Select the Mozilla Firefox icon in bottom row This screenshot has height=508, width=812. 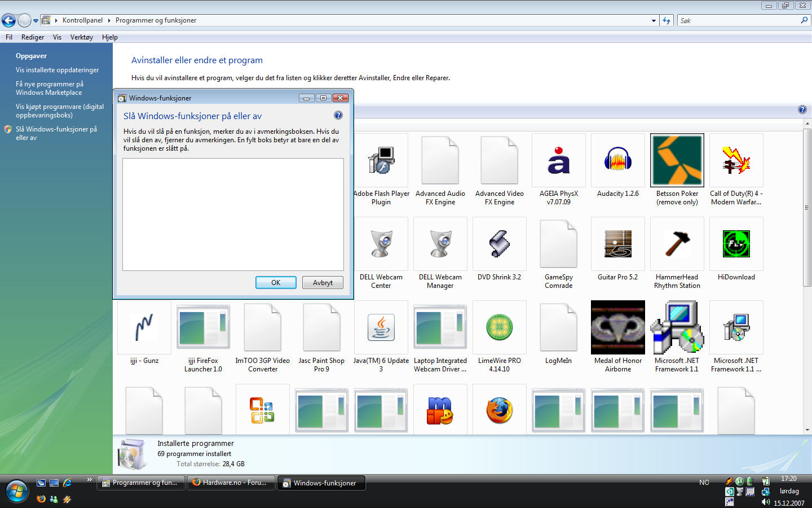pos(500,410)
